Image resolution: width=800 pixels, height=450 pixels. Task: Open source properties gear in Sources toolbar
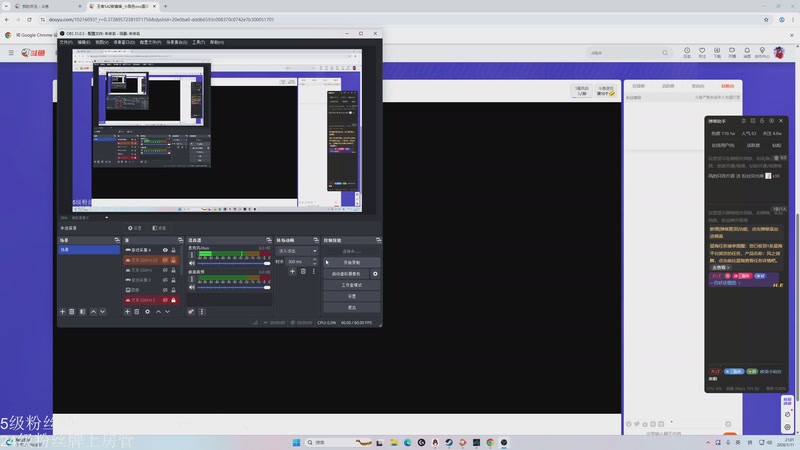pos(147,312)
